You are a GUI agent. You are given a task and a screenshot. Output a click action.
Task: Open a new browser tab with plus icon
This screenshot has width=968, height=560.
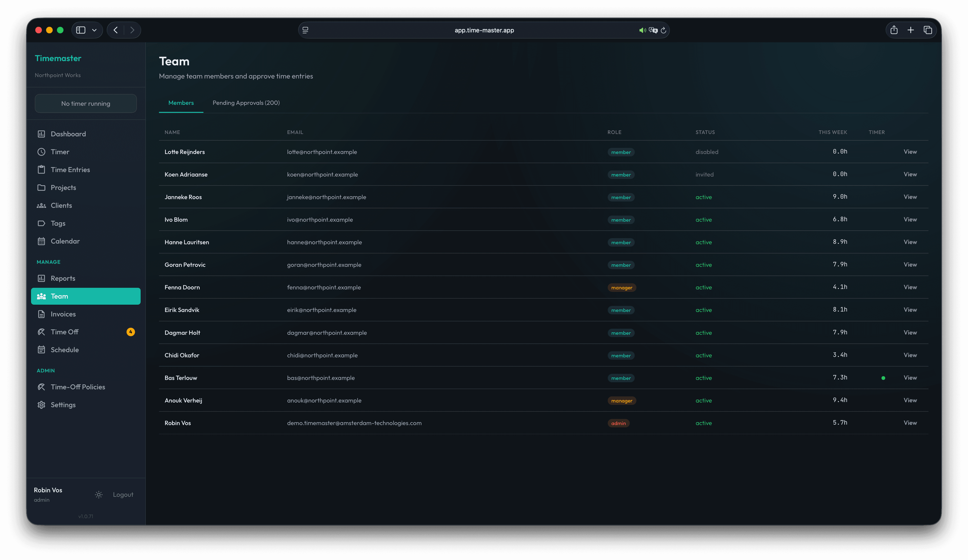(x=911, y=30)
